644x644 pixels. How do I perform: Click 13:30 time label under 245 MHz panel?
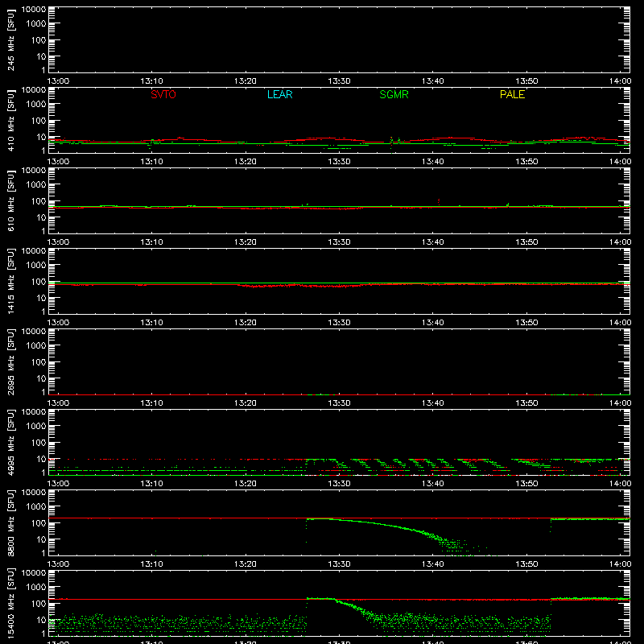coord(339,81)
